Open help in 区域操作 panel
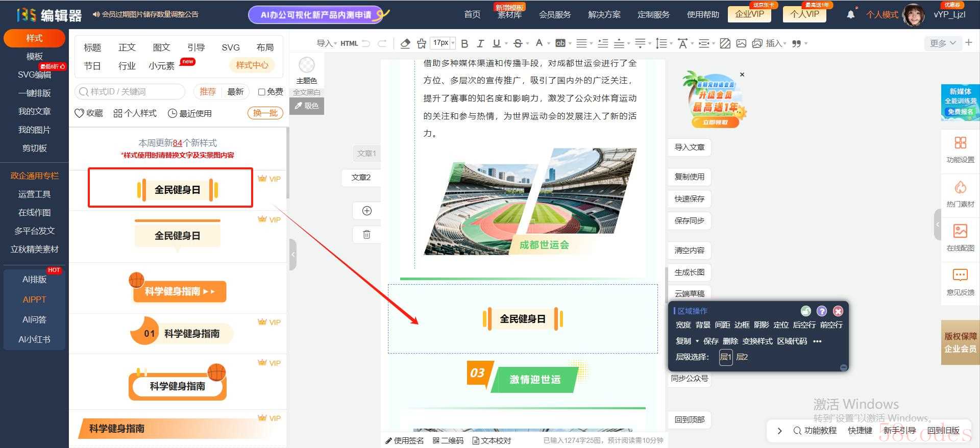The width and height of the screenshot is (980, 448). [x=822, y=311]
